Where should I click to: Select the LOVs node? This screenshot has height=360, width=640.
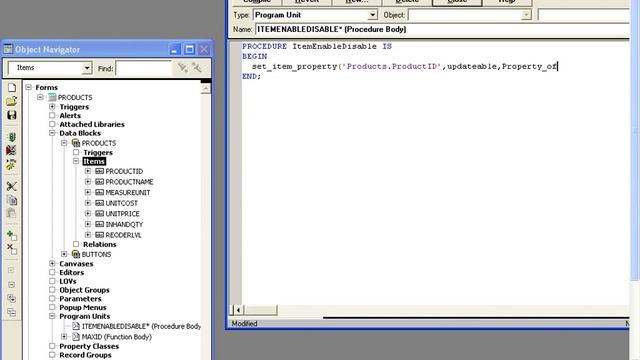[68, 281]
